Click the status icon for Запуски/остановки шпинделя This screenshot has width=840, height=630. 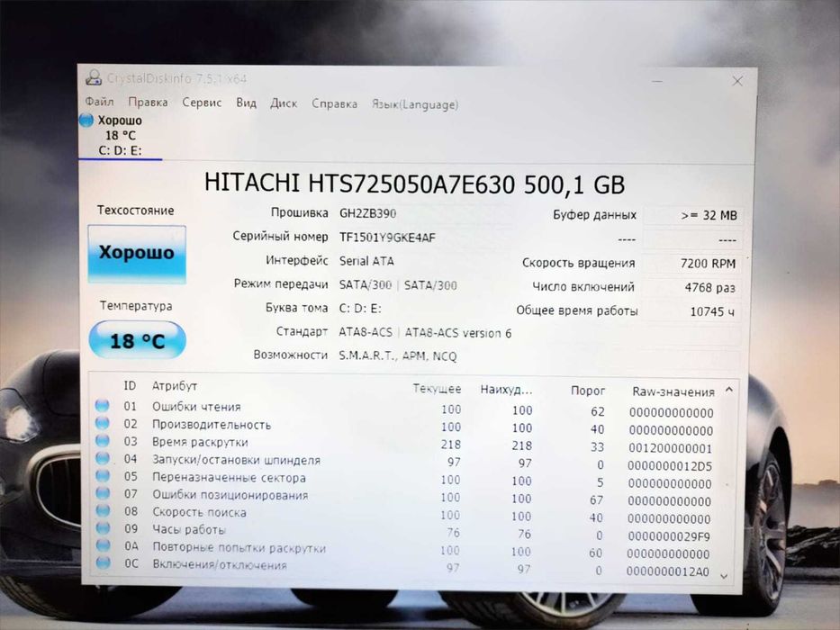click(103, 459)
